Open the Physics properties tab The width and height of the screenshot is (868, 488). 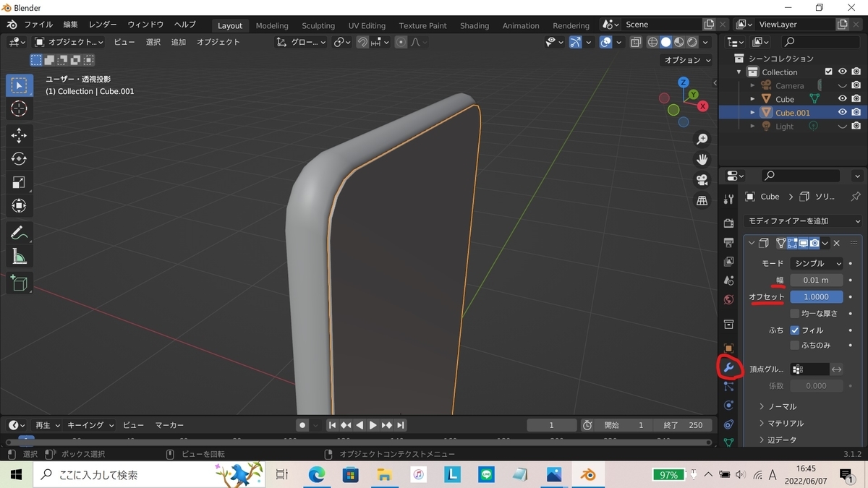pyautogui.click(x=728, y=406)
